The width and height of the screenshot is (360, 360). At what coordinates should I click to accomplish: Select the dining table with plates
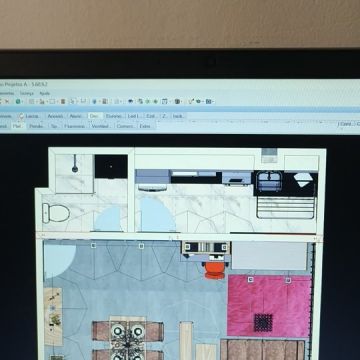128,338
